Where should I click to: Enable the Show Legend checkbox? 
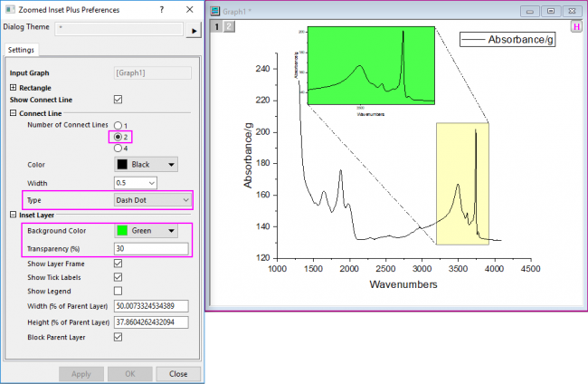pos(118,292)
